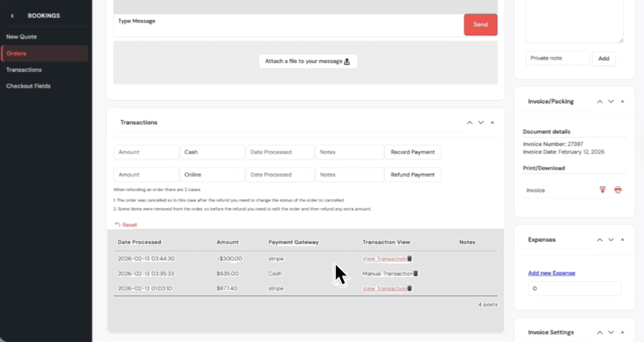Image resolution: width=644 pixels, height=342 pixels.
Task: Move Expenses panel up
Action: [599, 240]
